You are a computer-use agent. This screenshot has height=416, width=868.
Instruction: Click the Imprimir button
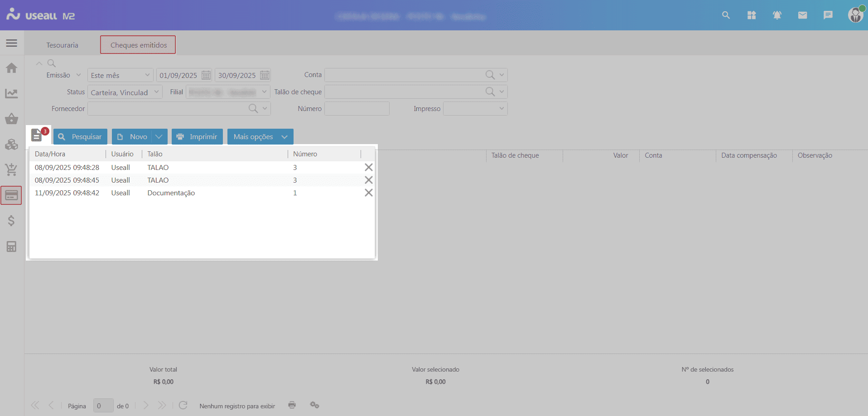point(197,137)
